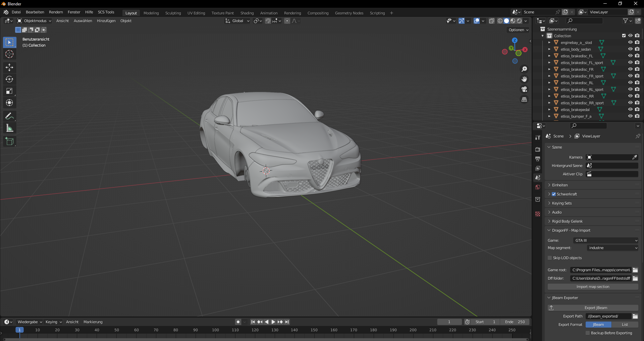Select the Annotate pencil tool

click(x=9, y=116)
